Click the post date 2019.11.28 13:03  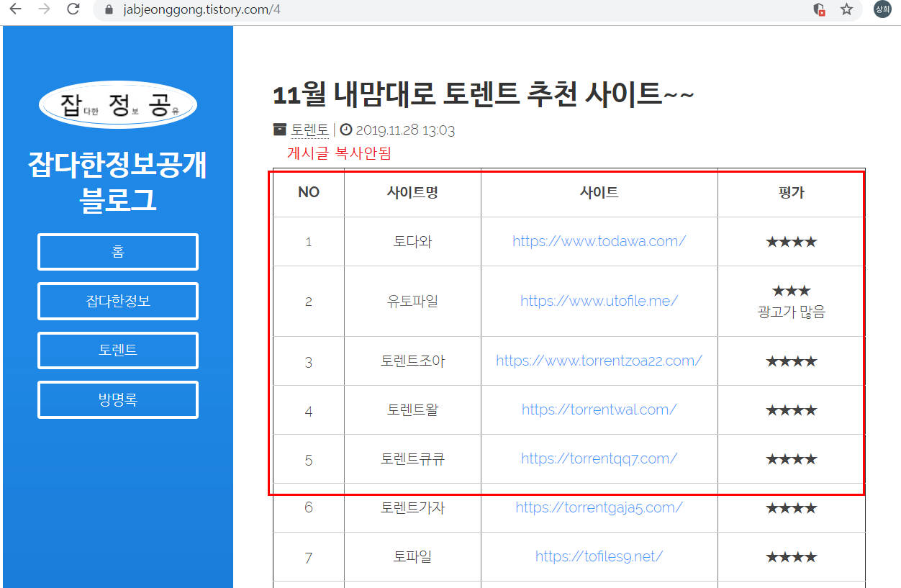405,130
